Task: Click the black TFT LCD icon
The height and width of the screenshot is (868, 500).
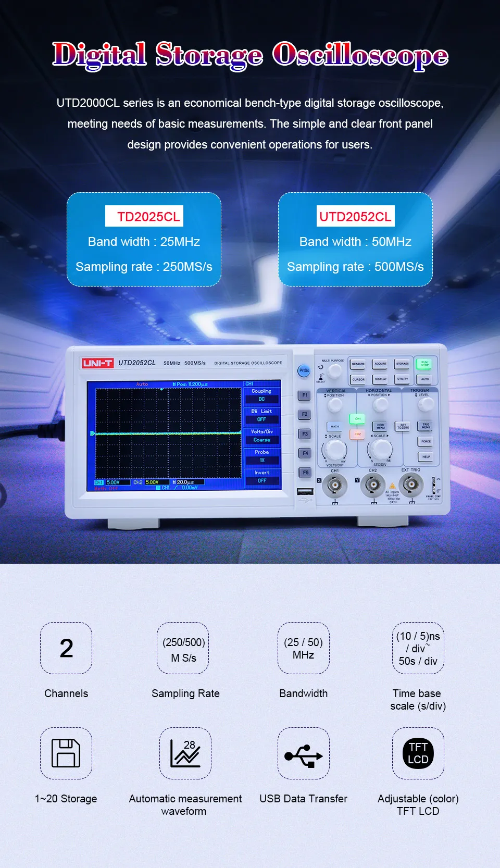Action: (x=418, y=753)
